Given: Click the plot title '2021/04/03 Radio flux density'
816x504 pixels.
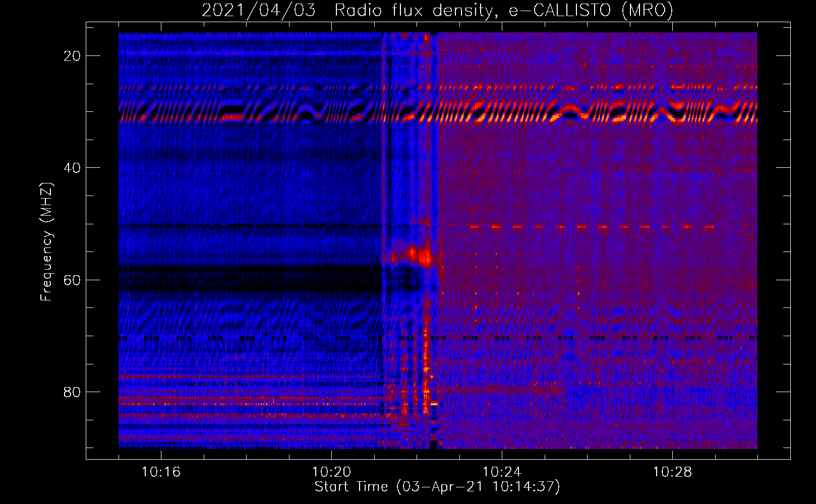Looking at the screenshot, I should (x=437, y=11).
